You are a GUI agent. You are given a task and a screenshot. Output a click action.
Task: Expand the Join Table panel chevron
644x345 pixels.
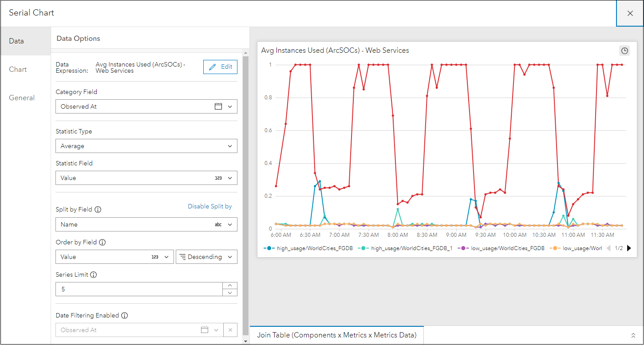tap(633, 335)
